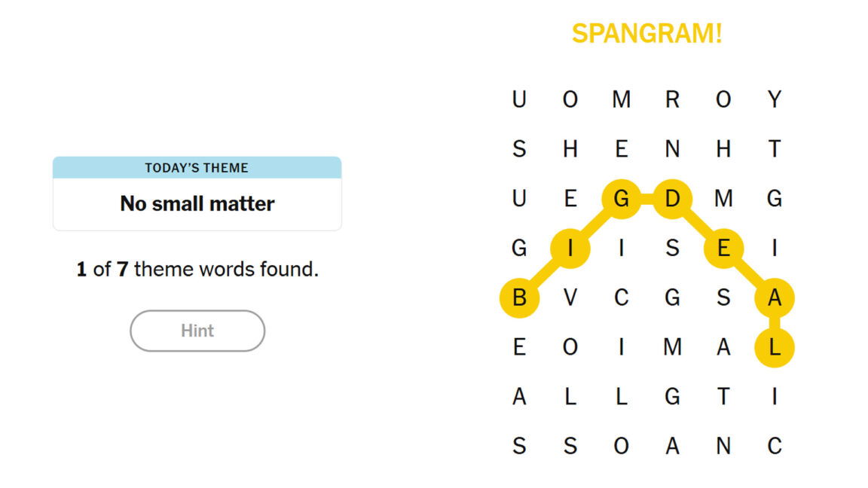Screen dimensions: 868x488
Task: Select the yellow highlighted I tile
Action: [570, 248]
